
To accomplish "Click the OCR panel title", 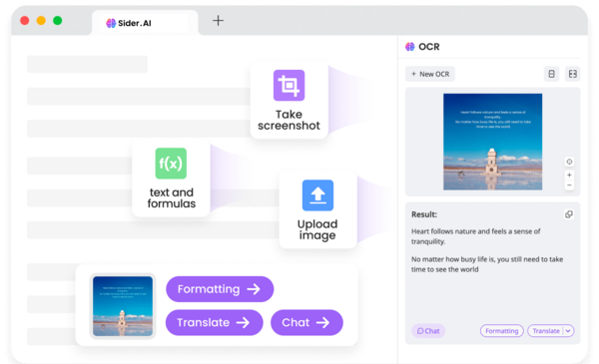I will click(429, 47).
